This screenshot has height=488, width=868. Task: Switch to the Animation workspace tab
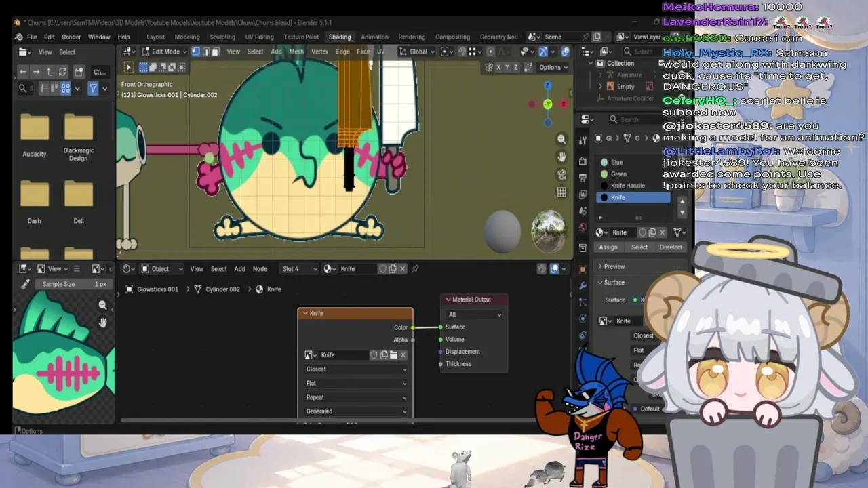point(374,37)
